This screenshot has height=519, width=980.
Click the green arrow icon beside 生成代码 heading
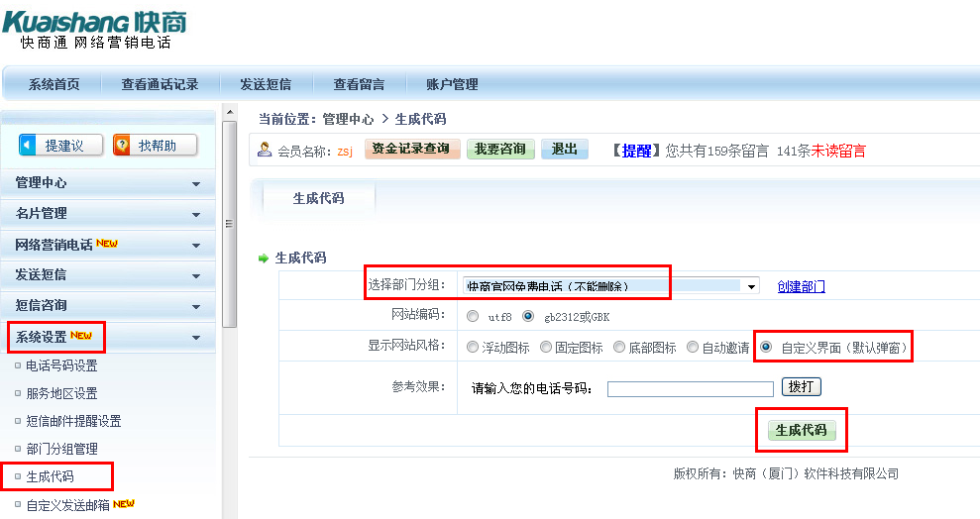tap(264, 259)
